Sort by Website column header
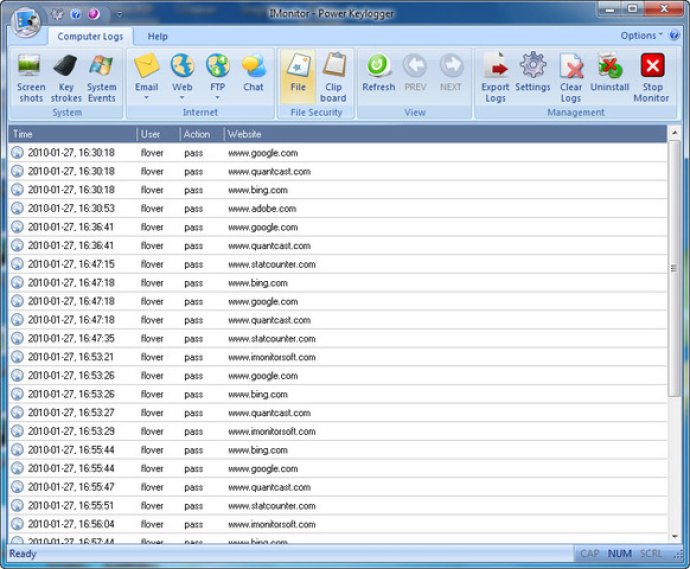Viewport: 690px width, 569px height. [445, 134]
